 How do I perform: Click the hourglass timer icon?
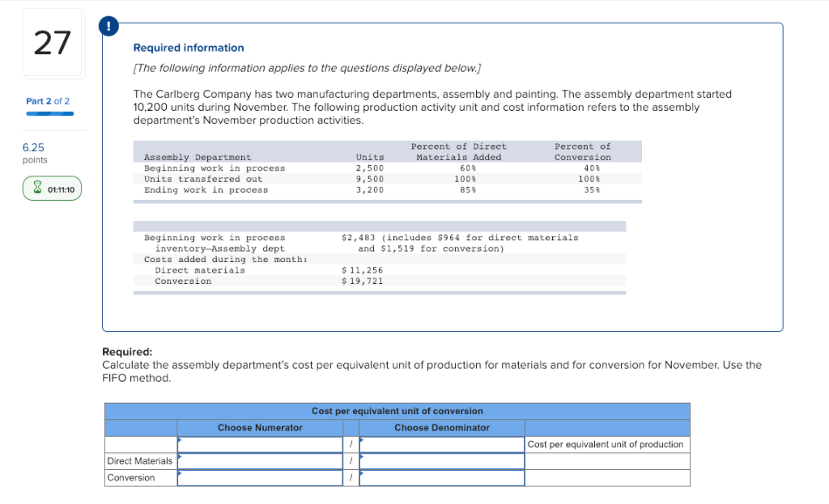click(x=36, y=188)
